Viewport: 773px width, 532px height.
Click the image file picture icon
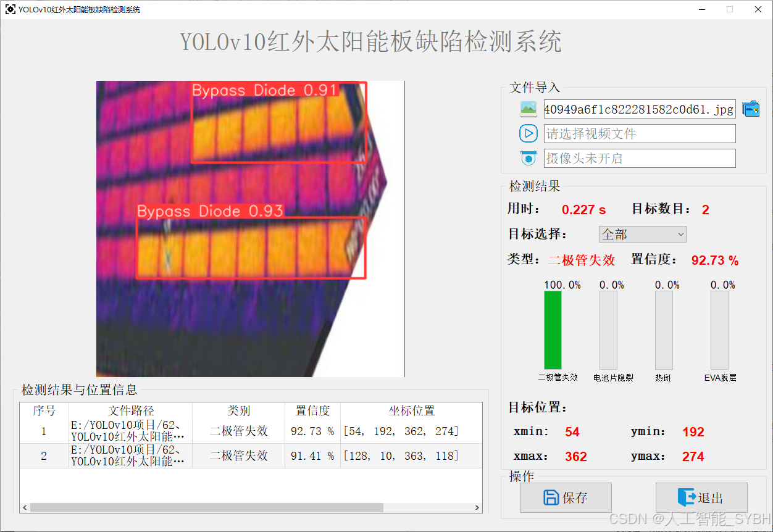click(529, 109)
